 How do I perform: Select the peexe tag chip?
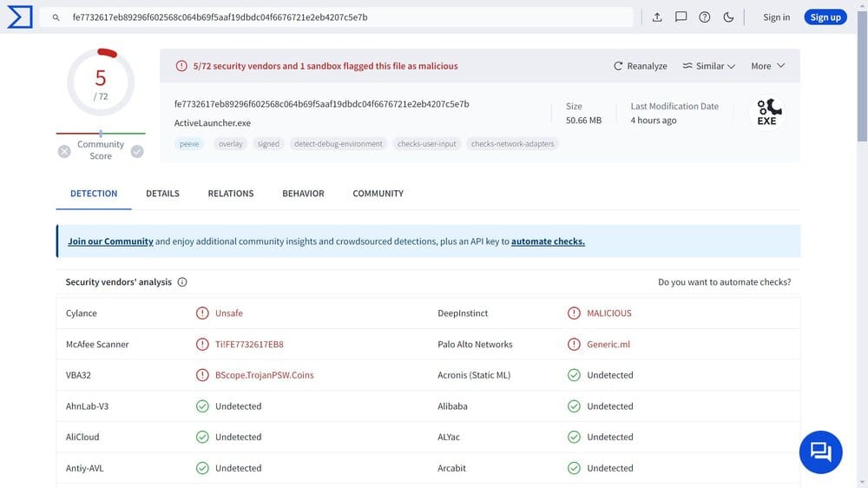click(189, 144)
